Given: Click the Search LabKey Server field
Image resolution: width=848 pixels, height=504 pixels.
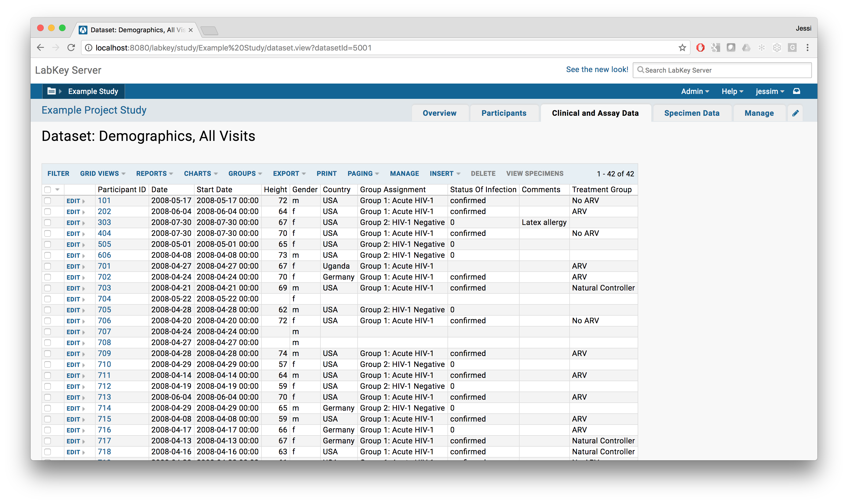Looking at the screenshot, I should click(x=722, y=70).
